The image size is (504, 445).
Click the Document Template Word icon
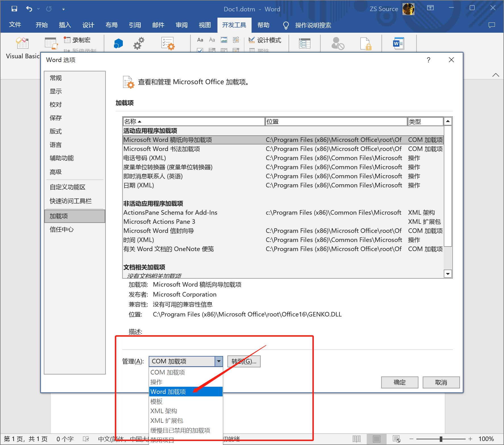tap(398, 44)
